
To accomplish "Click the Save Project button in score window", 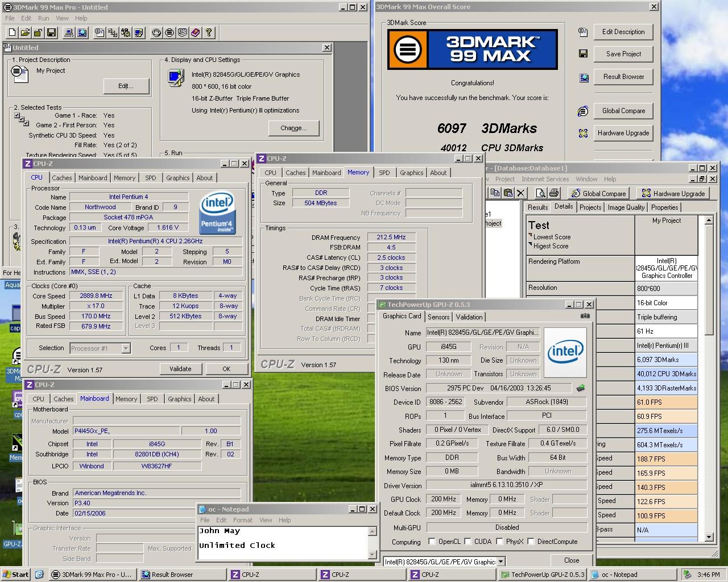I will 623,54.
